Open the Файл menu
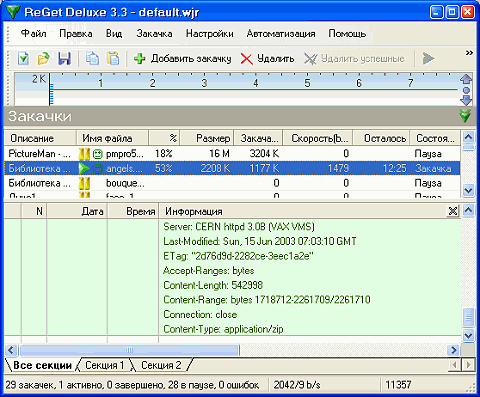 [33, 34]
